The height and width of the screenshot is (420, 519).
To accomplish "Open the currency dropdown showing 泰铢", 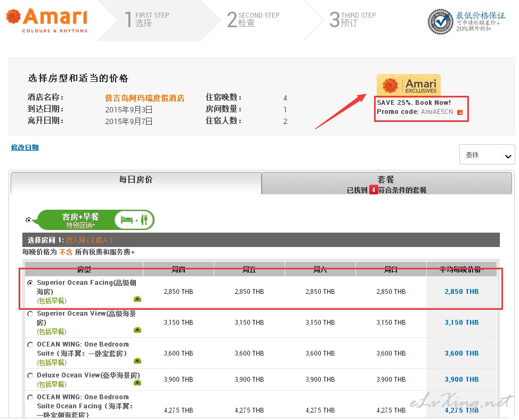I will click(x=487, y=154).
